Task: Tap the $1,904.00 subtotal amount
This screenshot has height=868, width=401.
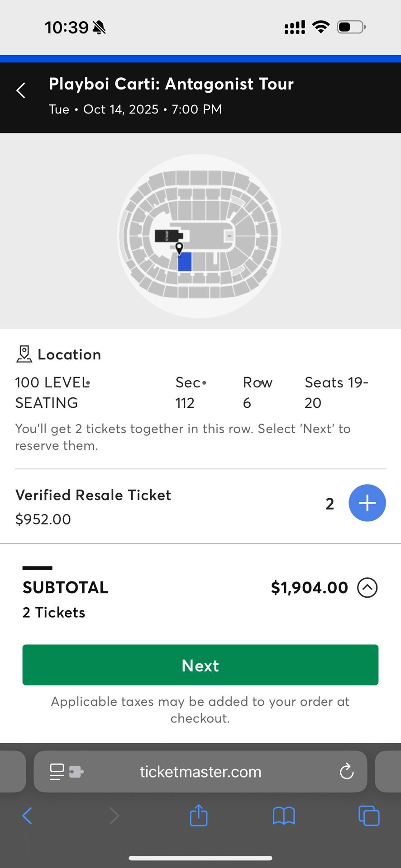Action: point(309,588)
